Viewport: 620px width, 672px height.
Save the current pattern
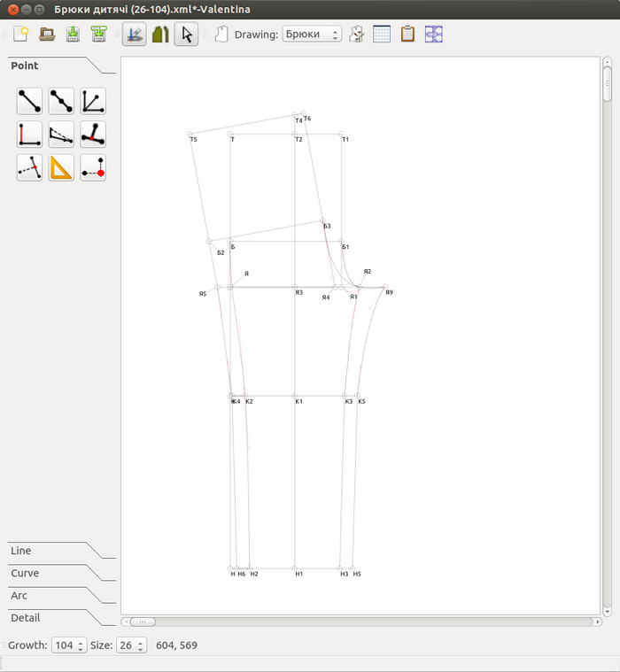(x=73, y=34)
